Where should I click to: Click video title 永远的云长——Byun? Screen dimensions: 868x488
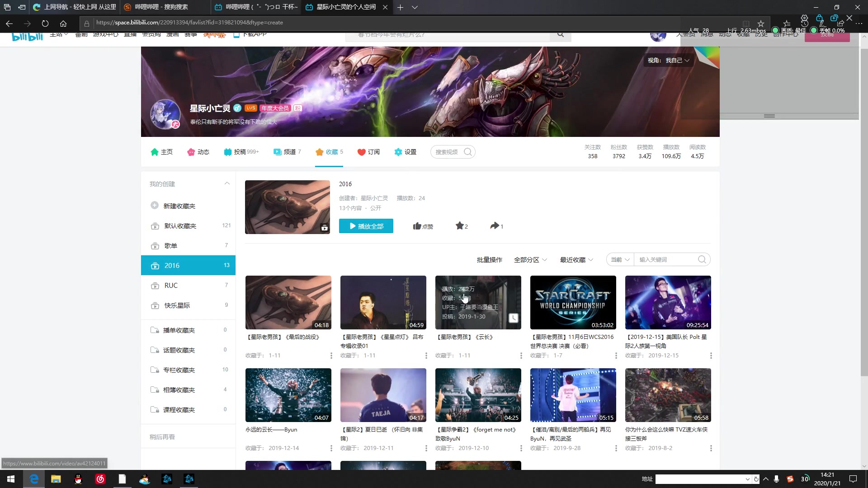(x=271, y=430)
